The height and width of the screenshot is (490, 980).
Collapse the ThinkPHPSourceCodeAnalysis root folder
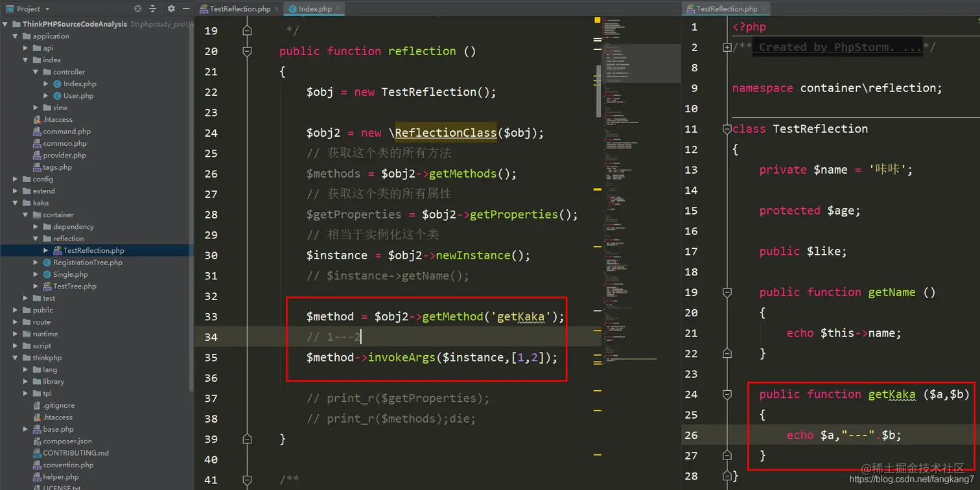click(5, 24)
